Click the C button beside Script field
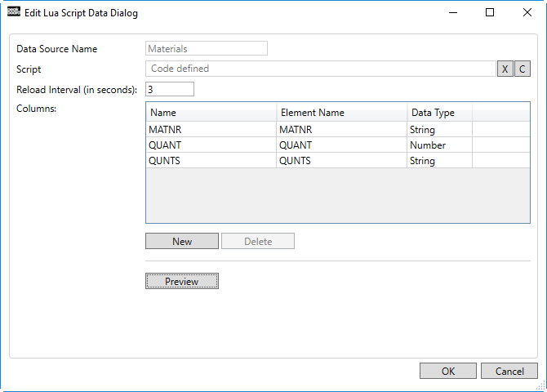 point(523,69)
